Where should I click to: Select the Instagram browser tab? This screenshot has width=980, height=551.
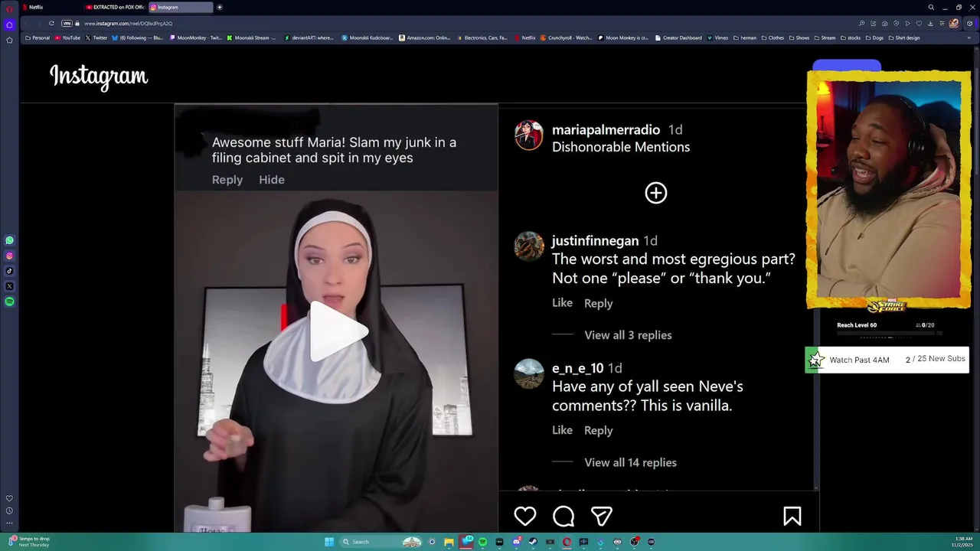click(x=180, y=7)
